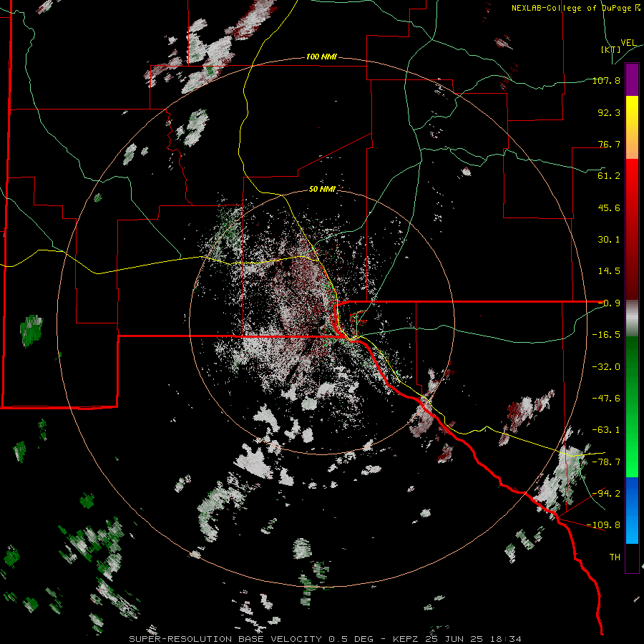Click the KEPZ station identifier in the caption
The height and width of the screenshot is (644, 644).
coord(407,639)
